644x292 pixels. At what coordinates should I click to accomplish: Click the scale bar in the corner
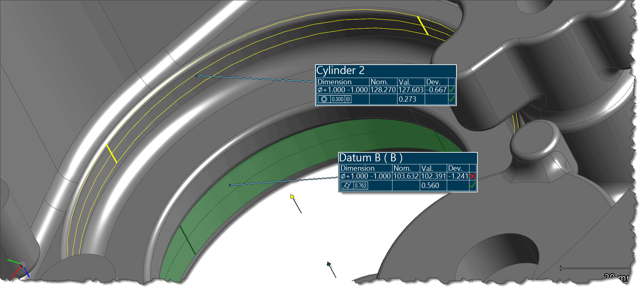[595, 268]
